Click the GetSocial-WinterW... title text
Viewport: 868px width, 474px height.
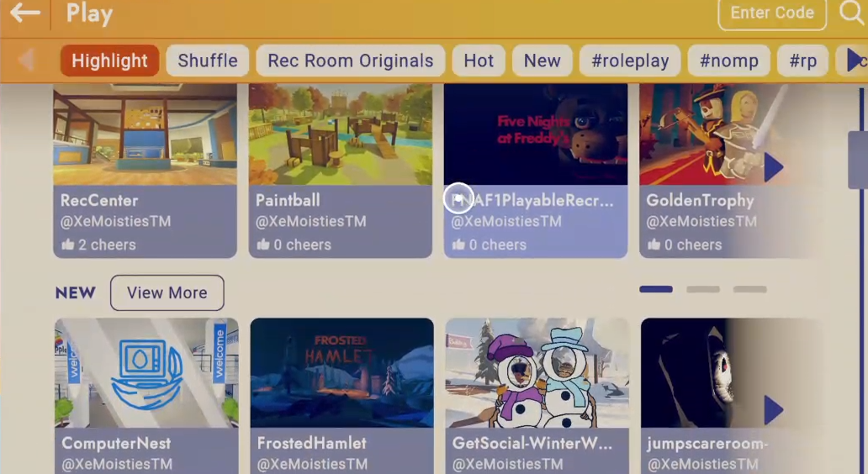[532, 443]
